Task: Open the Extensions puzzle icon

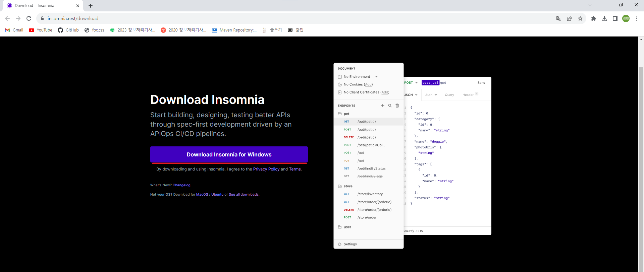Action: pyautogui.click(x=594, y=18)
